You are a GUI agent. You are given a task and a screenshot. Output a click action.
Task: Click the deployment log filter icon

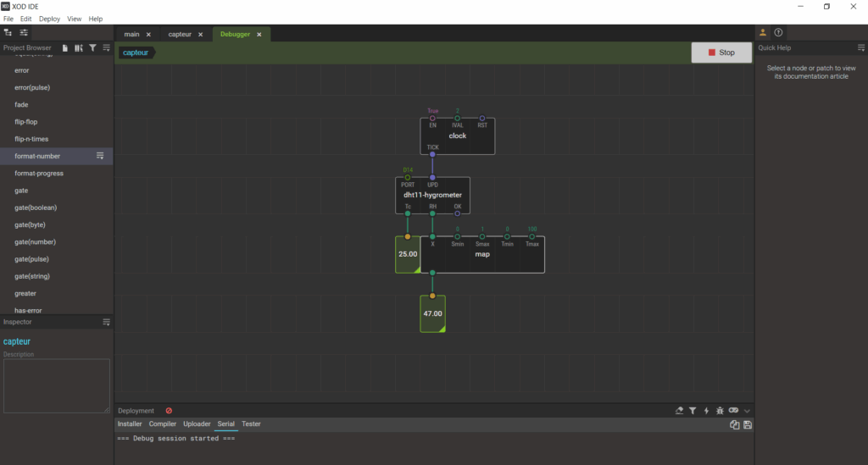[x=693, y=410]
